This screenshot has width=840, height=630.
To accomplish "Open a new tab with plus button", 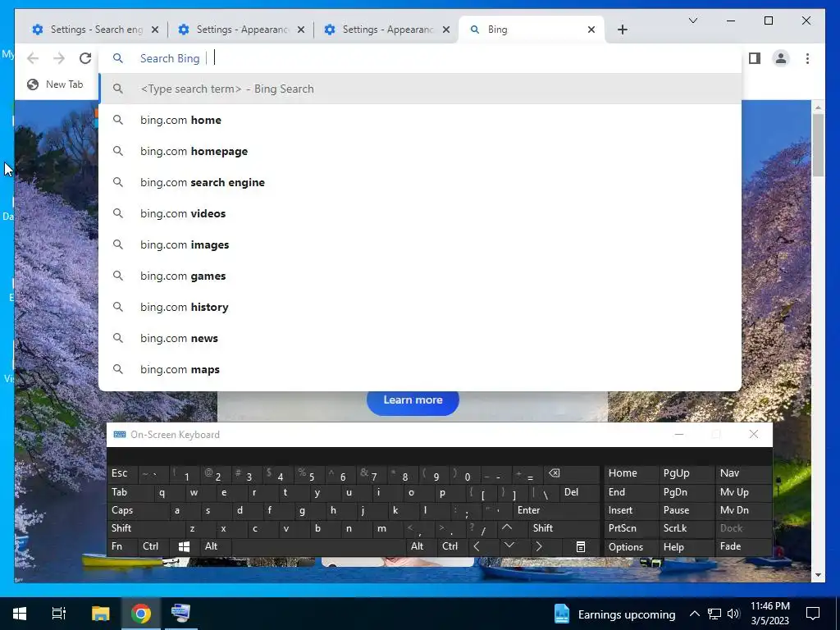I will tap(622, 30).
